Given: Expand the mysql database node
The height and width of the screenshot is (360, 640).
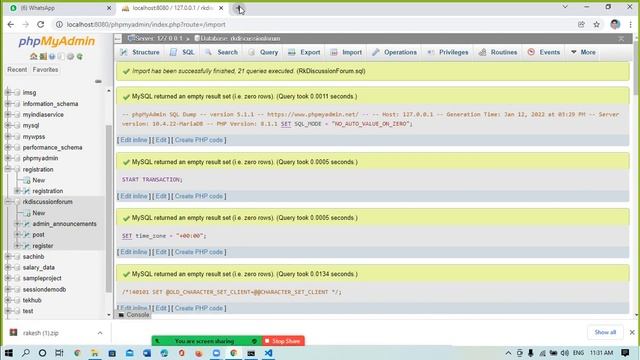Looking at the screenshot, I should click(x=8, y=125).
